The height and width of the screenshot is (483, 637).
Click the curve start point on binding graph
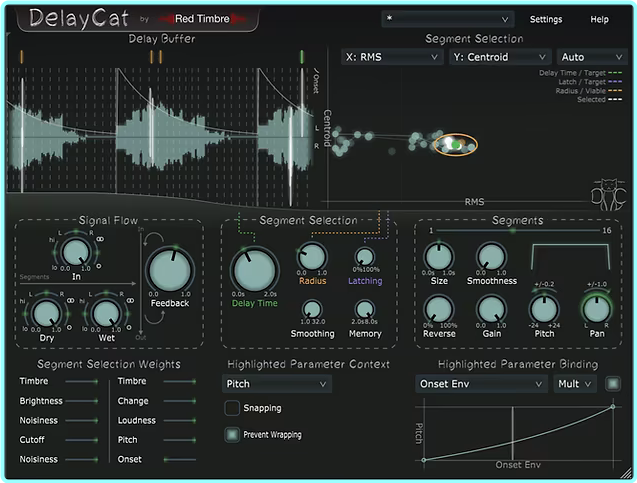point(424,460)
